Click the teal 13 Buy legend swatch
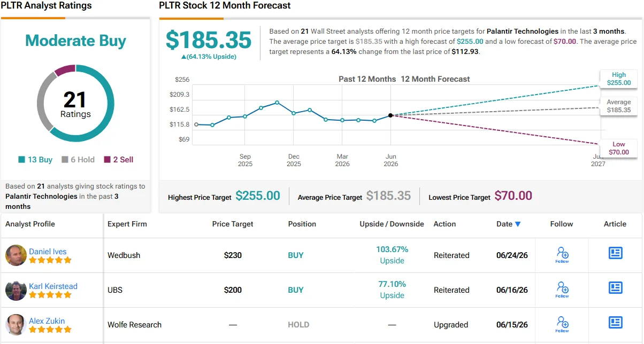Viewport: 644px width, 344px height. 21,160
